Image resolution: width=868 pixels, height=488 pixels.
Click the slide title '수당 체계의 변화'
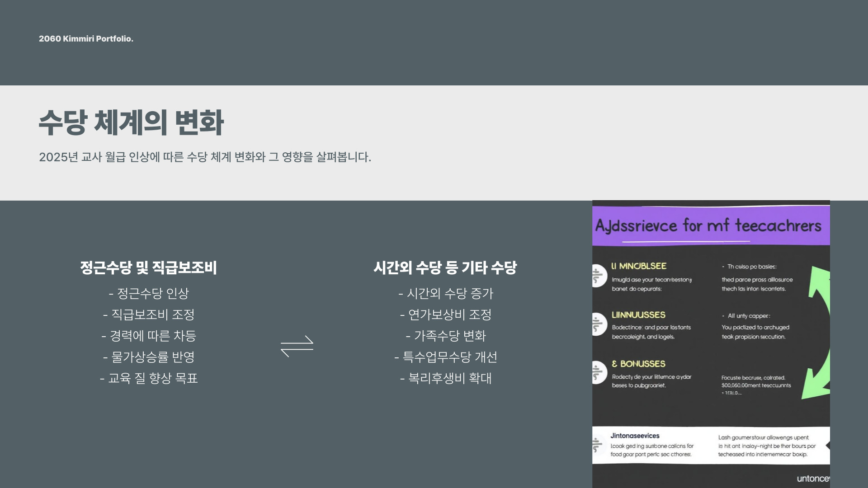click(x=131, y=122)
